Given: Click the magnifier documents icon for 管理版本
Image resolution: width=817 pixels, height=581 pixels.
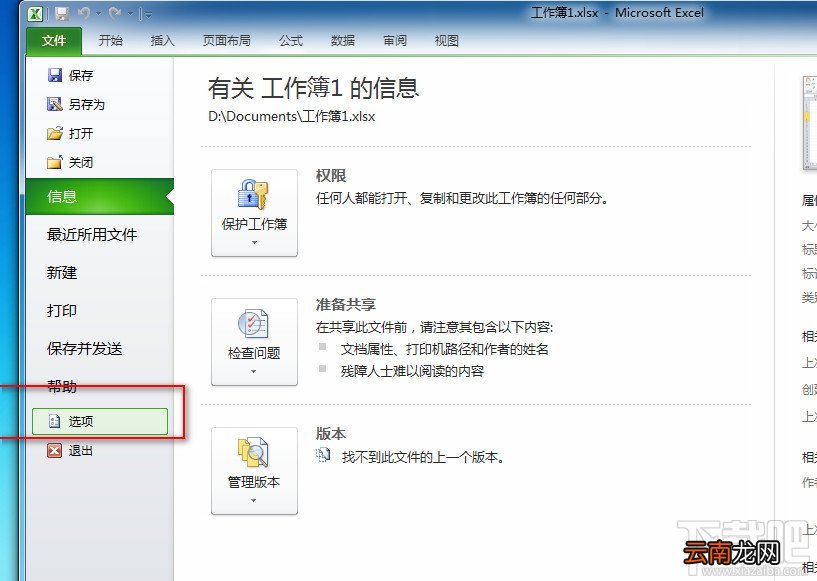Looking at the screenshot, I should click(253, 452).
